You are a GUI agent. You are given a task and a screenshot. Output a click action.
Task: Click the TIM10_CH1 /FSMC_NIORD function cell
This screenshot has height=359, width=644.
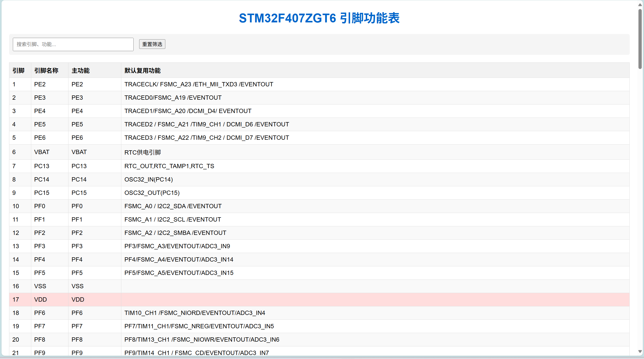(x=375, y=313)
